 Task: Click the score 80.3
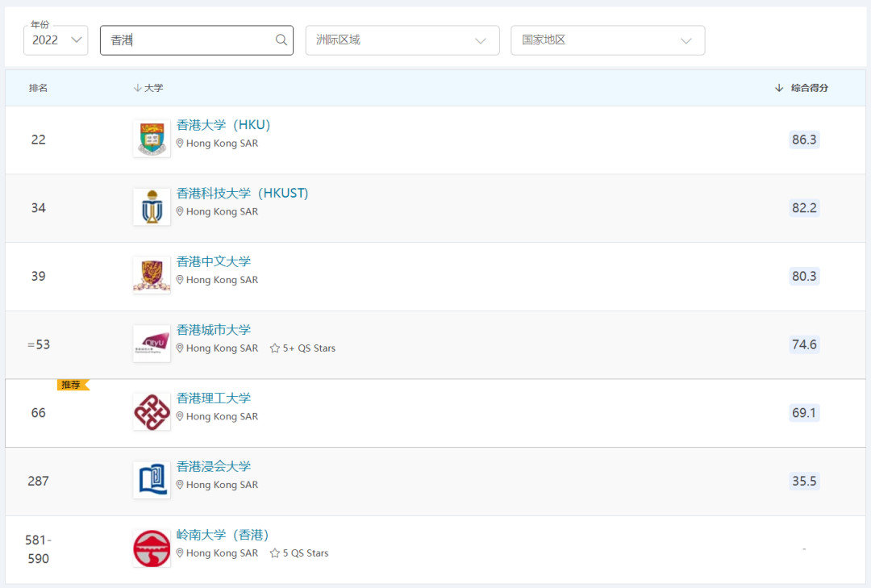click(804, 276)
